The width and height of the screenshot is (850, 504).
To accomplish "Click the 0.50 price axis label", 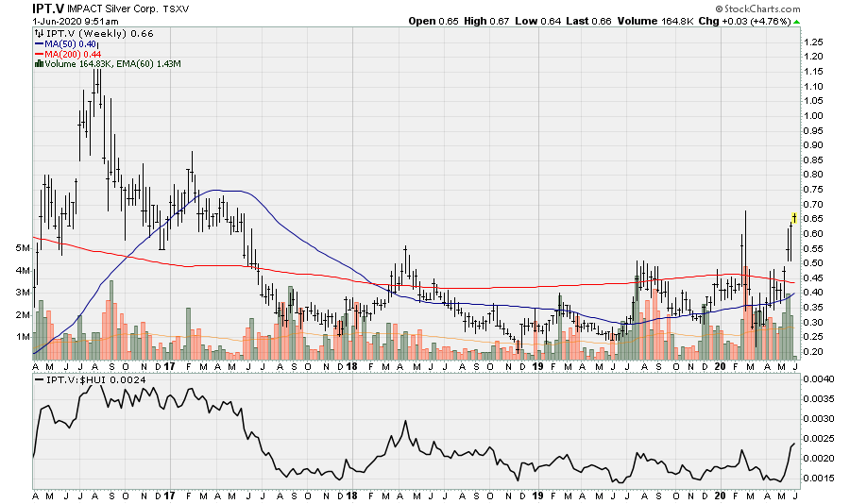I will point(814,262).
